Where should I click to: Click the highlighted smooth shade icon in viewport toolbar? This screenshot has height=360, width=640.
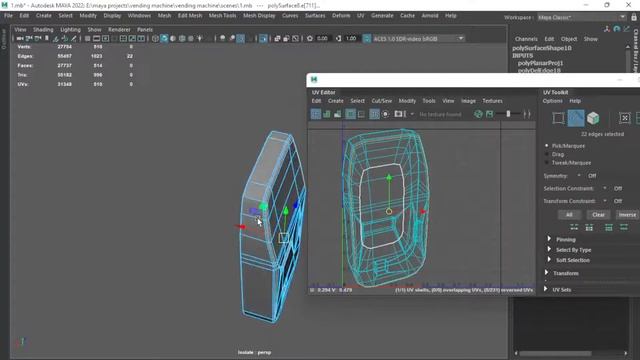(x=164, y=39)
